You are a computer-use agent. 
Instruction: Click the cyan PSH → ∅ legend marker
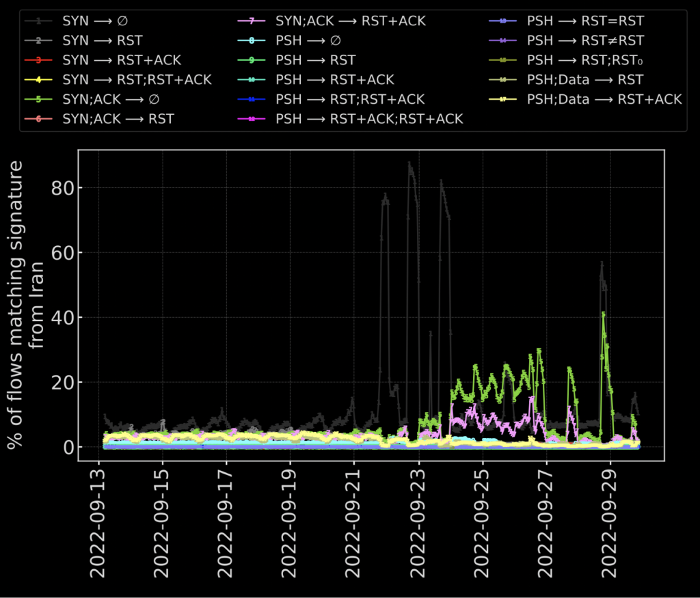pos(252,40)
